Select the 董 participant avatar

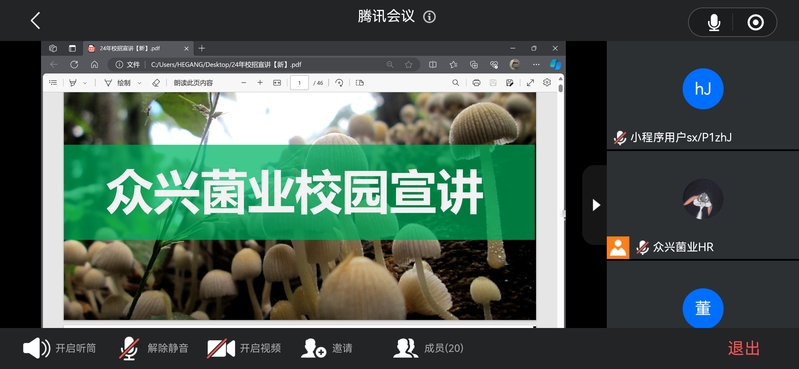[x=703, y=309]
